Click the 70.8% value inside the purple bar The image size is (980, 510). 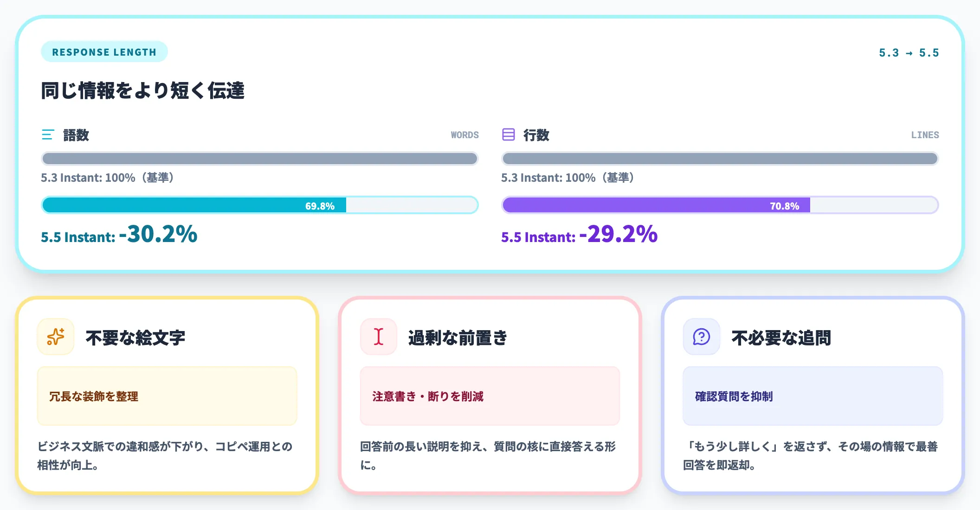pos(784,206)
